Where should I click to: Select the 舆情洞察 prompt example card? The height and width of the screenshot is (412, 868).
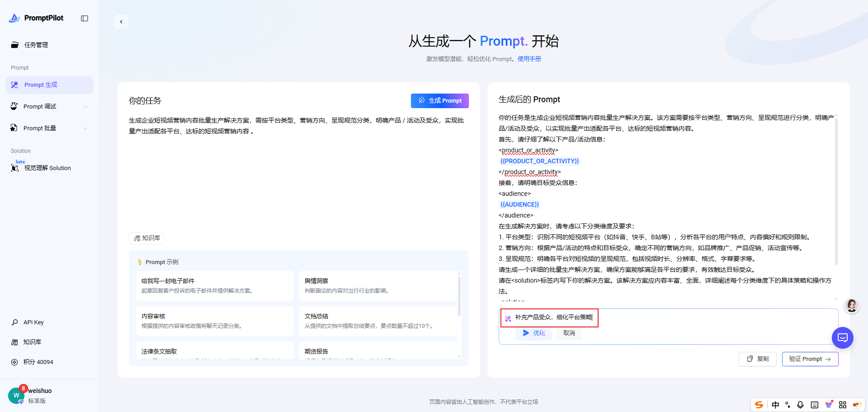pos(378,285)
